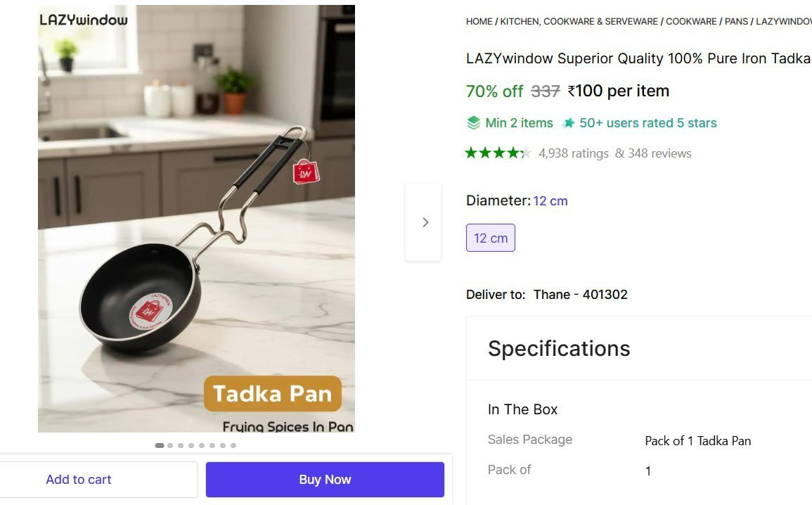
Task: Click the first carousel dot indicator
Action: tap(159, 445)
